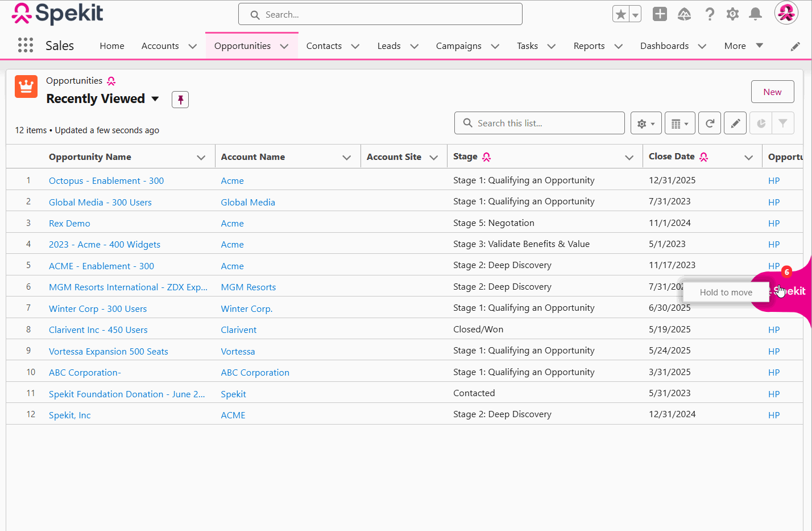Viewport: 812px width, 531px height.
Task: Open the Spekit, Inc opportunity
Action: coord(69,415)
